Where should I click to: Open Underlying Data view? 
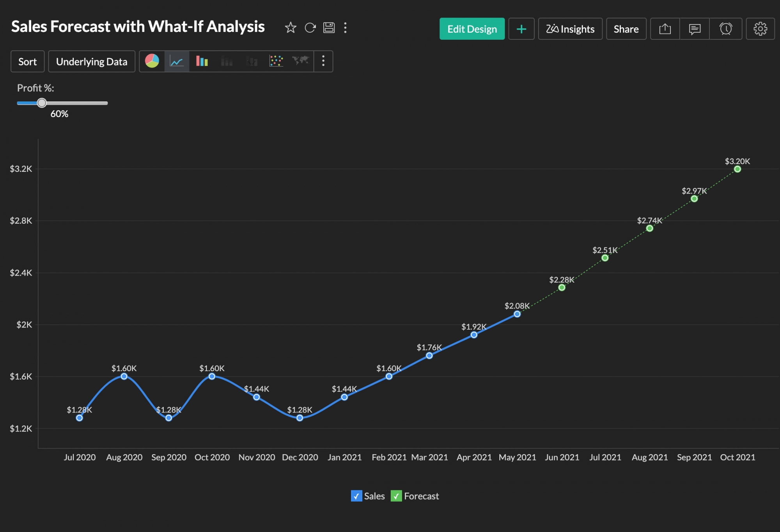point(92,61)
